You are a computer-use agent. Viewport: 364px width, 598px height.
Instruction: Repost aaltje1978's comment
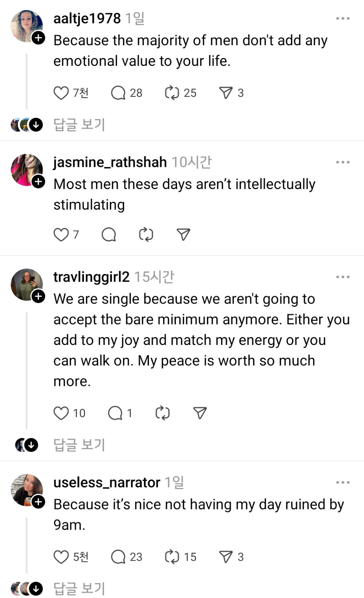tap(172, 93)
